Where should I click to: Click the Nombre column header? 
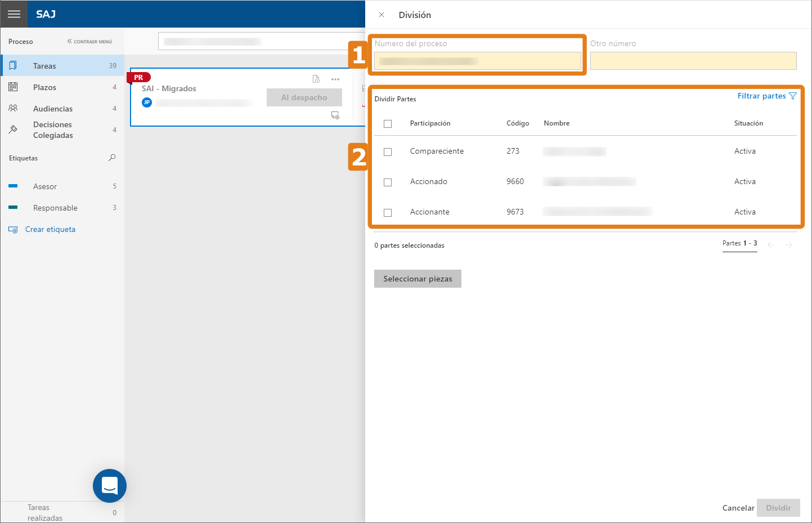tap(557, 123)
